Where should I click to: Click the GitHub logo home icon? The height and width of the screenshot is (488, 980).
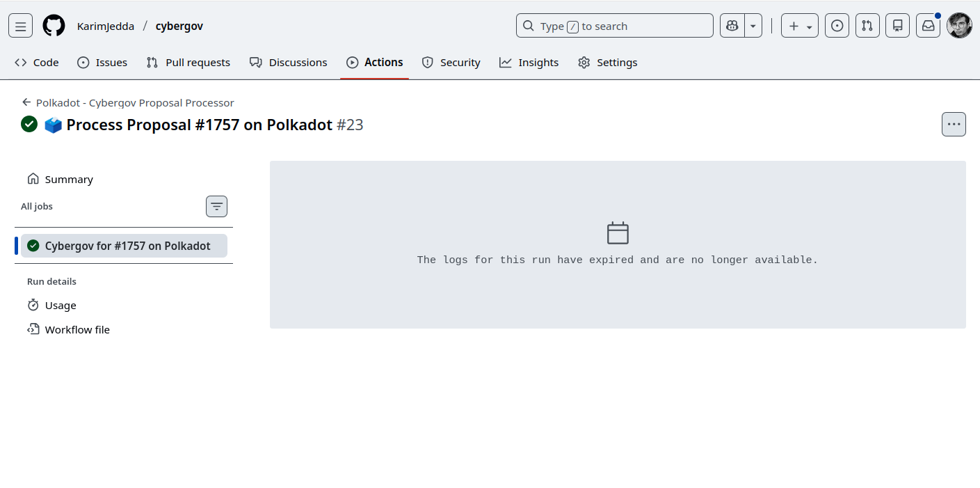coord(54,26)
